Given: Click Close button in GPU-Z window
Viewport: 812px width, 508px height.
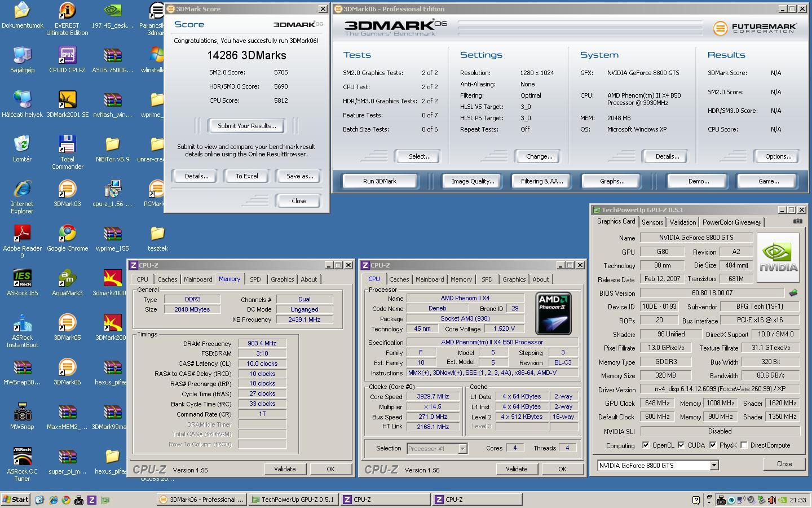Looking at the screenshot, I should pos(784,464).
